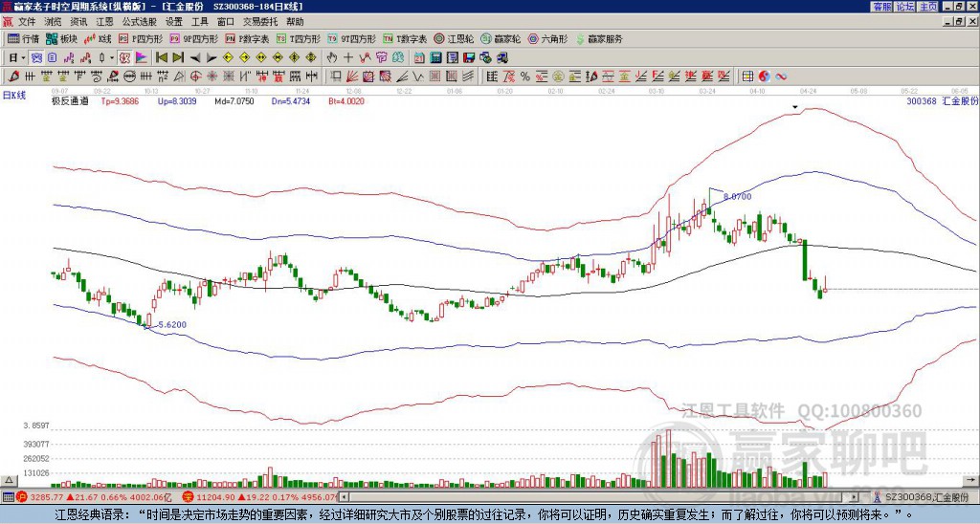Open the 交易委托 menu
The height and width of the screenshot is (524, 980).
coord(260,22)
